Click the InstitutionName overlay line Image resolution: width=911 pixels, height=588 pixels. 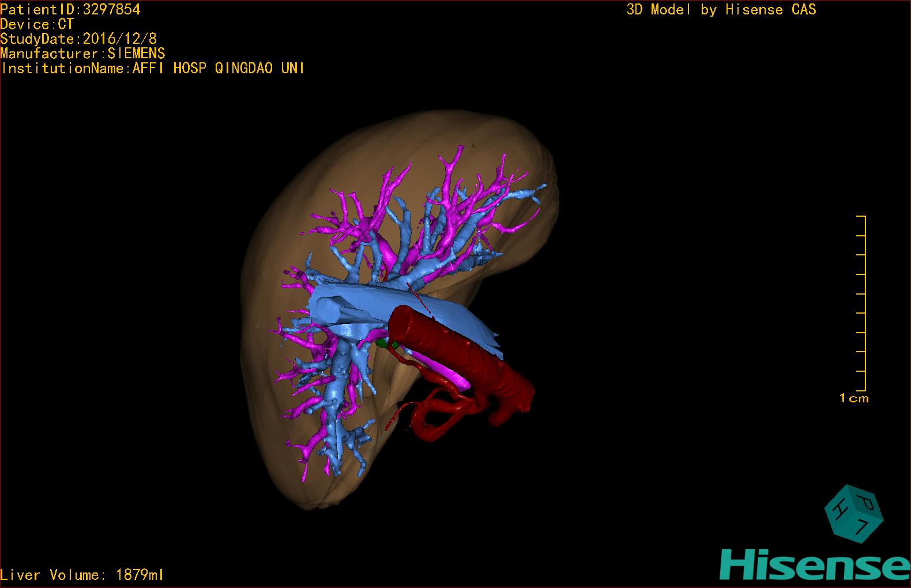[x=152, y=68]
